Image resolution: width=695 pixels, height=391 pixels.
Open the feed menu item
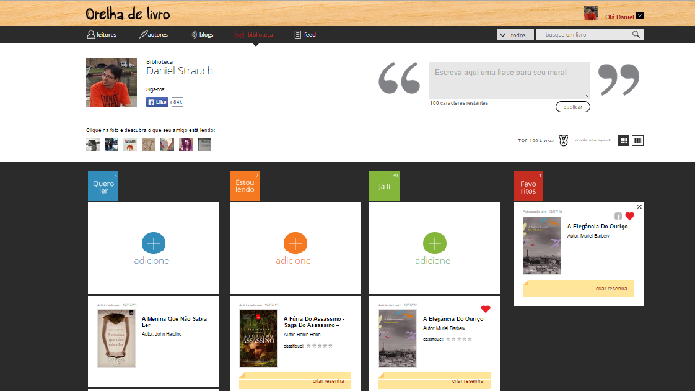[305, 35]
